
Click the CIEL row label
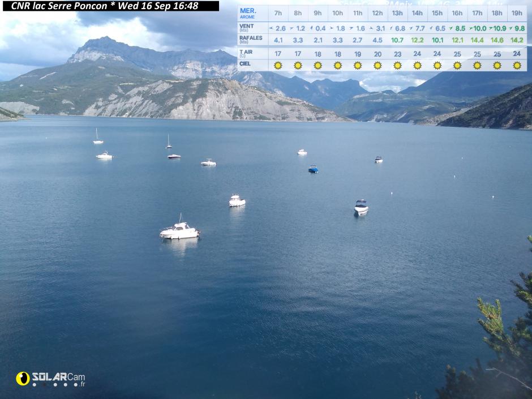245,63
